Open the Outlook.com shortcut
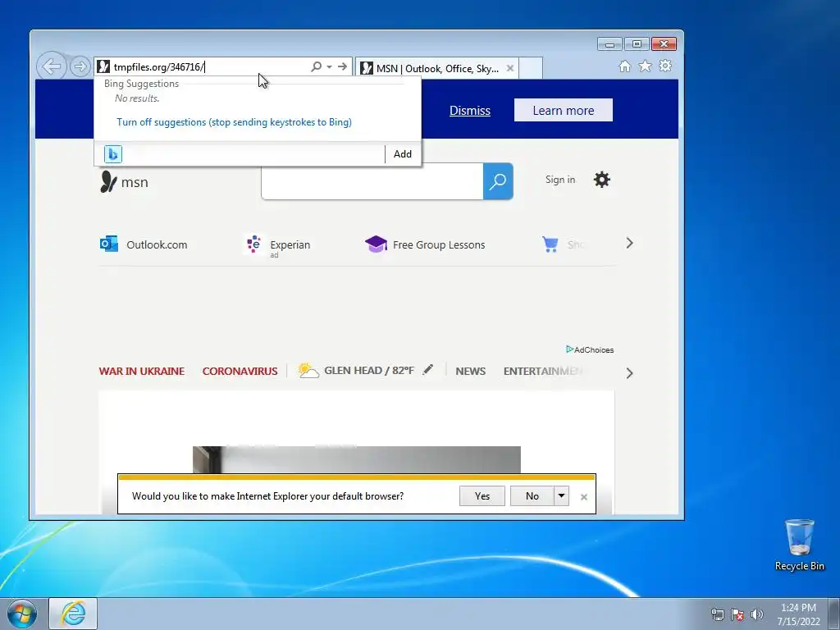This screenshot has width=840, height=630. click(x=144, y=244)
